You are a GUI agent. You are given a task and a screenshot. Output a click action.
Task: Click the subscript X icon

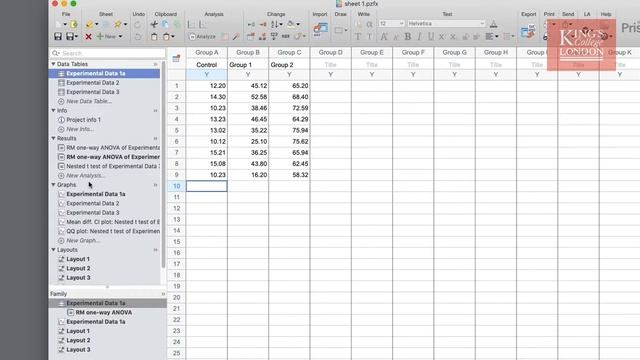click(453, 37)
